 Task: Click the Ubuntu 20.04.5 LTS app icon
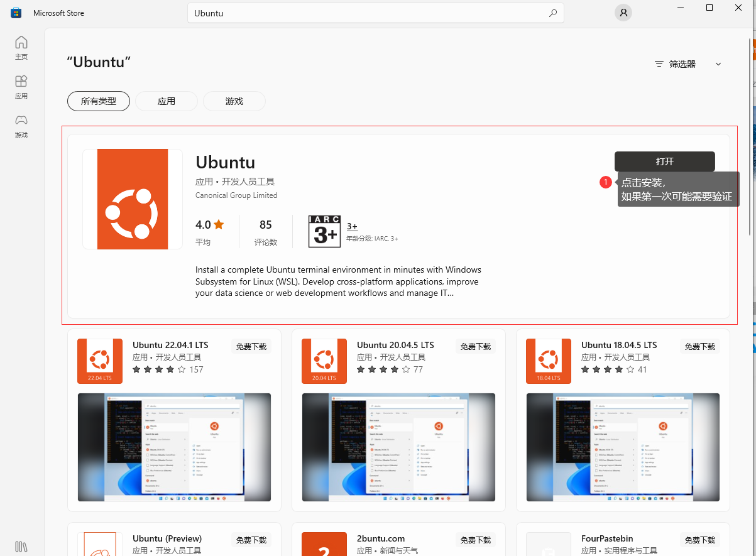[324, 361]
